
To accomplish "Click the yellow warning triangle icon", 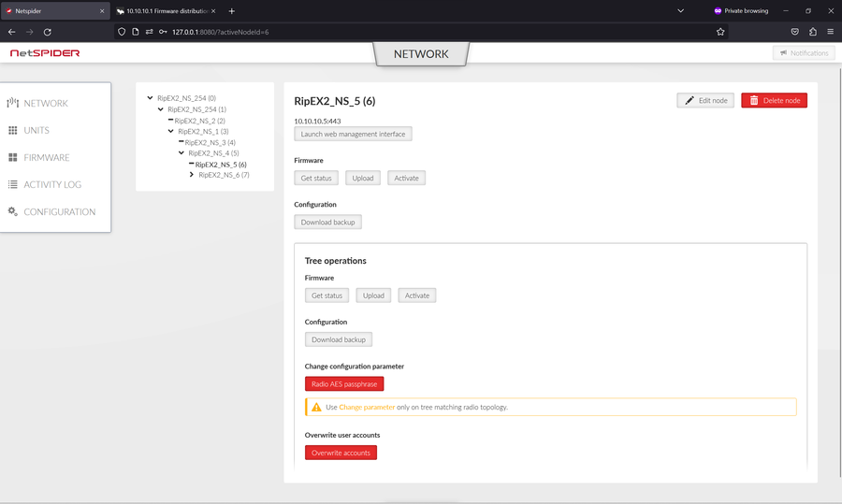I will pyautogui.click(x=316, y=408).
